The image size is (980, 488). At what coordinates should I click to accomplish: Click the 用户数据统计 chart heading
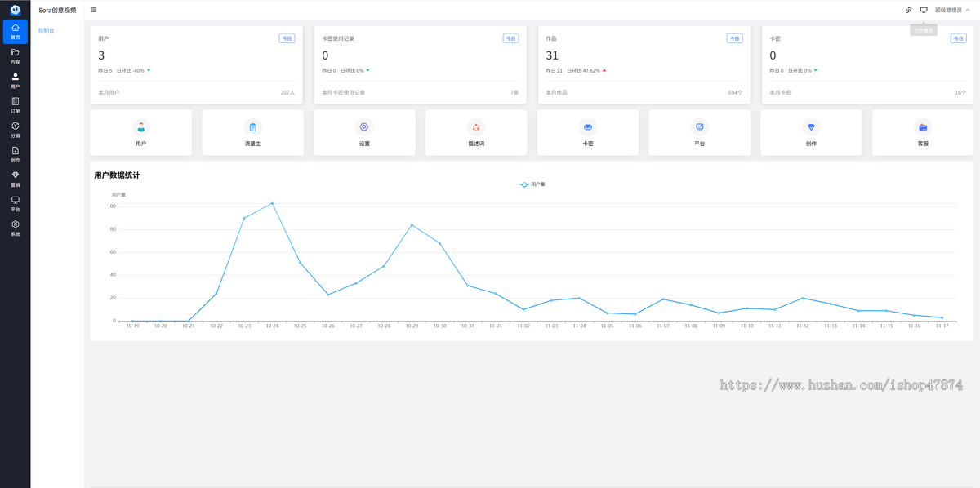tap(117, 175)
